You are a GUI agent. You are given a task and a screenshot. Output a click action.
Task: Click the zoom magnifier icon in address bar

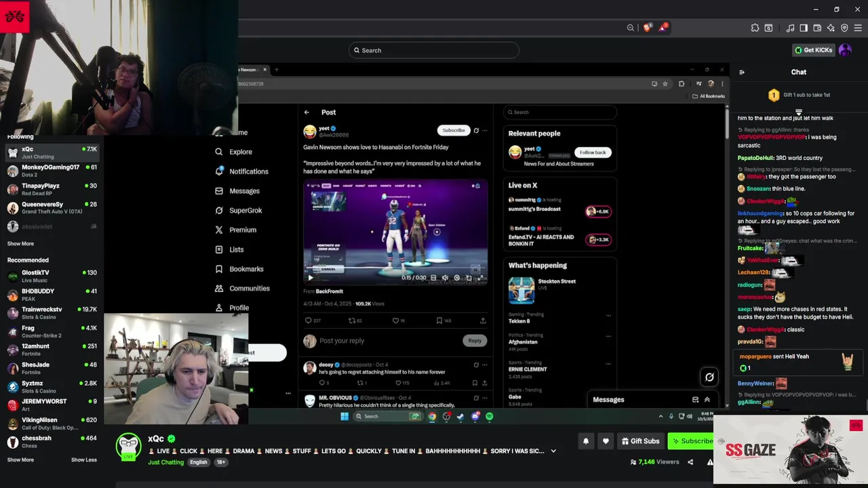[631, 28]
